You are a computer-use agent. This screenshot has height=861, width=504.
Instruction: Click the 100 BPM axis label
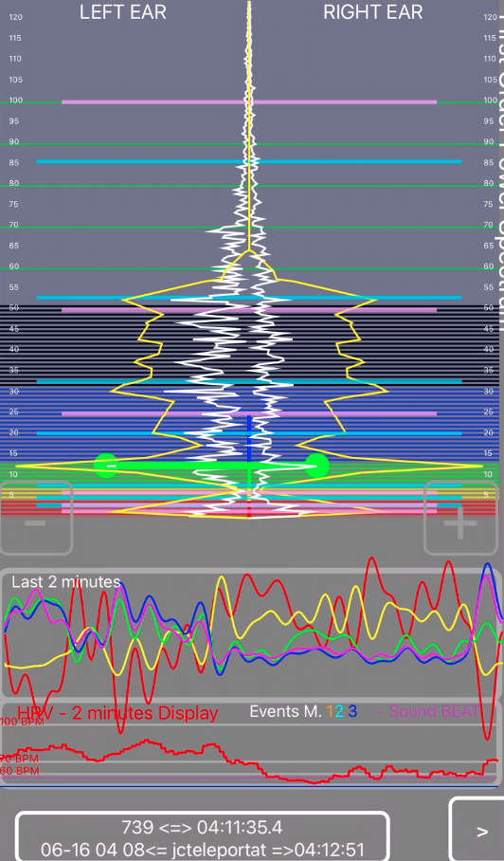click(22, 722)
